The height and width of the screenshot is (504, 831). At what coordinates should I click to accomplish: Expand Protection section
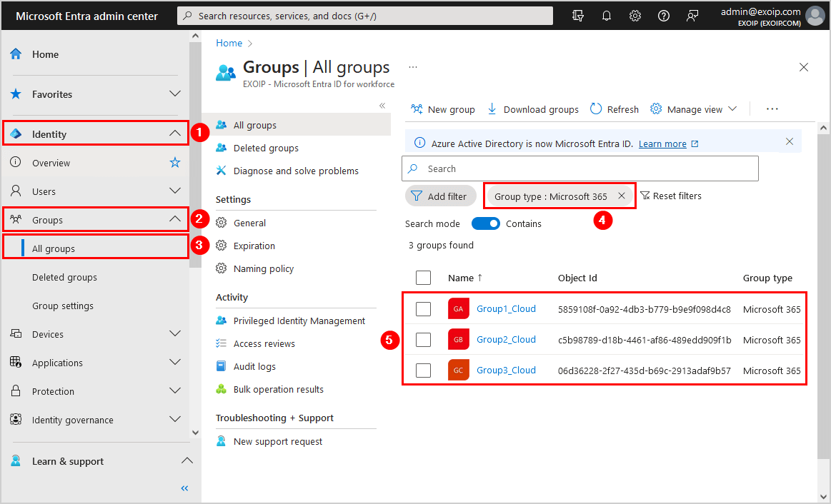[x=175, y=390]
